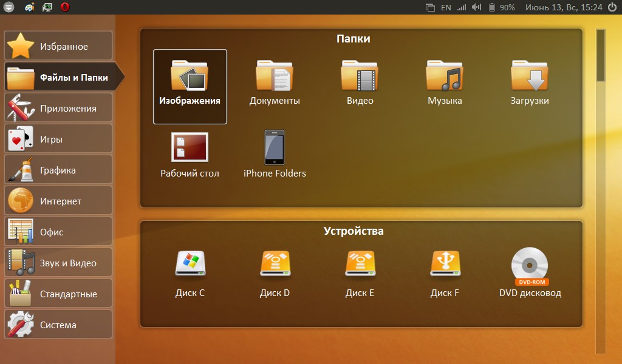The image size is (622, 364).
Task: Open Диск D drive
Action: pyautogui.click(x=275, y=273)
